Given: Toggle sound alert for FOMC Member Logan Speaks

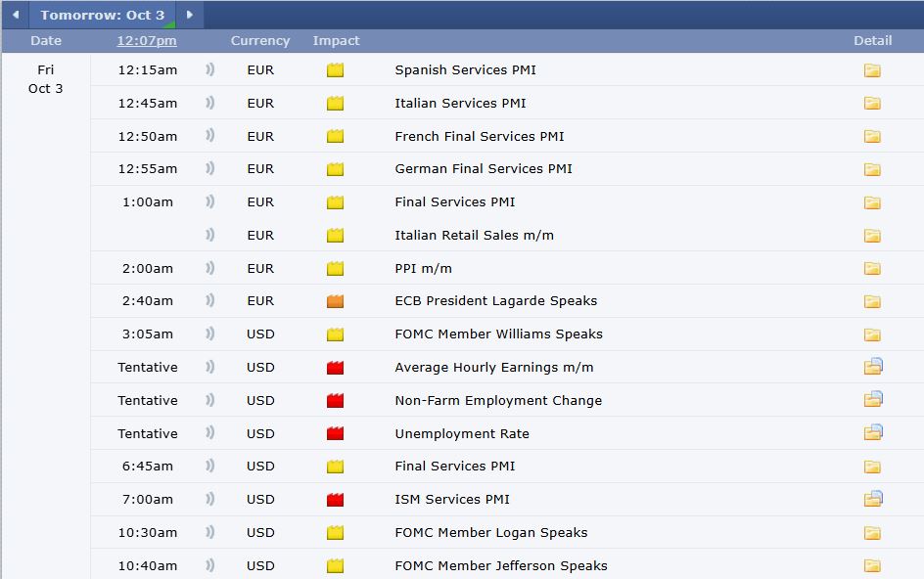Looking at the screenshot, I should [209, 532].
